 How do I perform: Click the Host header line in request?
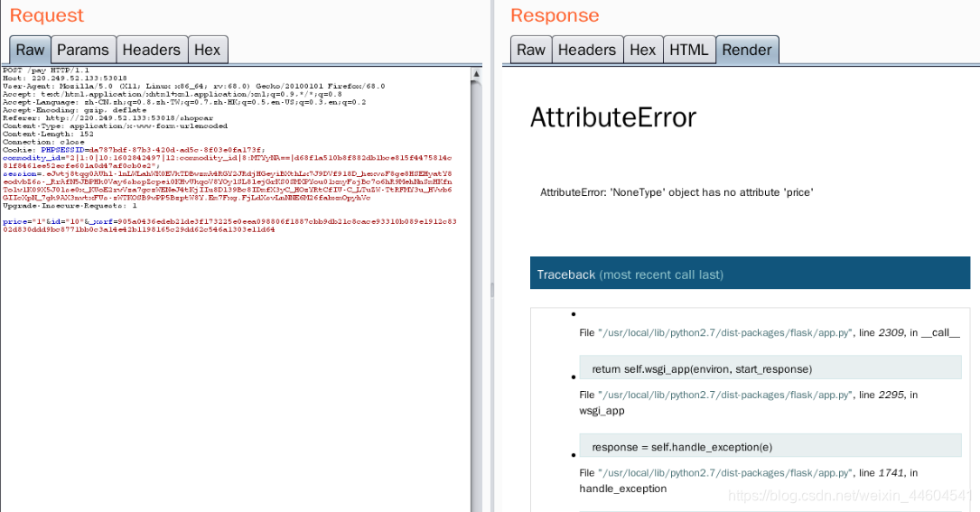pyautogui.click(x=65, y=79)
